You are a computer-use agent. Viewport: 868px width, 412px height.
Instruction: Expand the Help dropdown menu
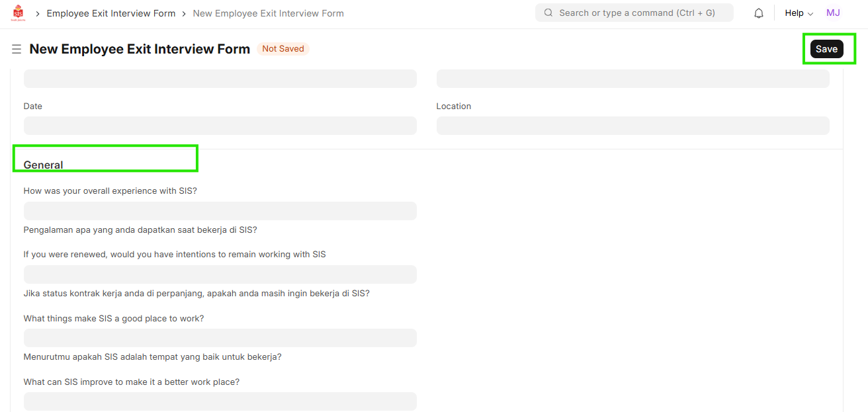pos(799,13)
